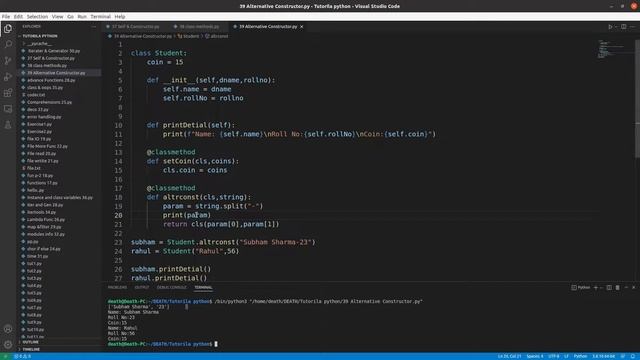This screenshot has width=640, height=360.
Task: Open the Remote Explorer view icon
Action: [8, 109]
